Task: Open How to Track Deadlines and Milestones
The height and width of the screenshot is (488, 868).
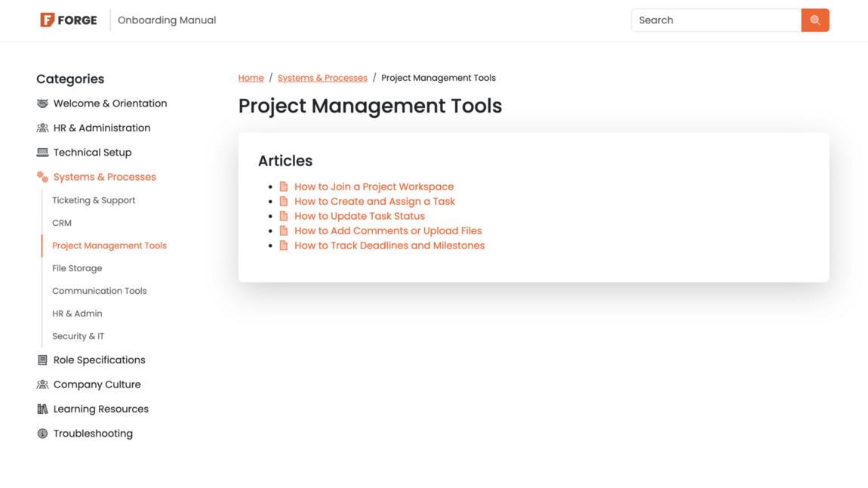Action: (x=389, y=246)
